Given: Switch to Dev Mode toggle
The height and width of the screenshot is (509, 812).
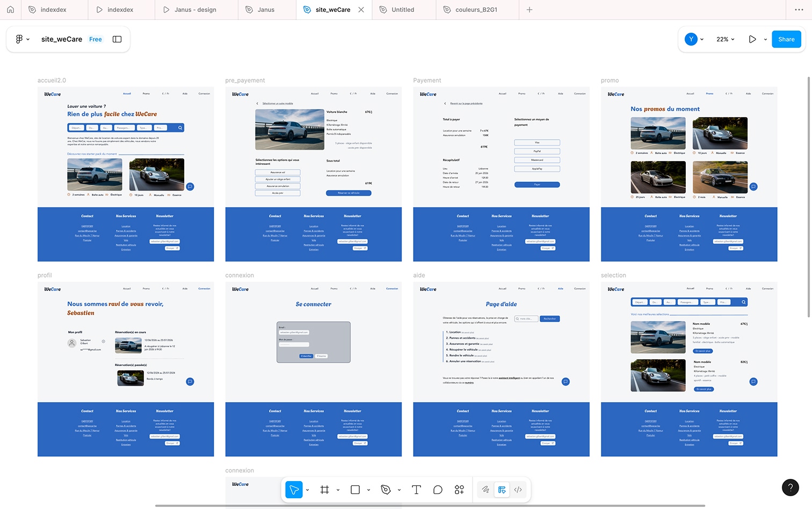Looking at the screenshot, I should click(518, 490).
